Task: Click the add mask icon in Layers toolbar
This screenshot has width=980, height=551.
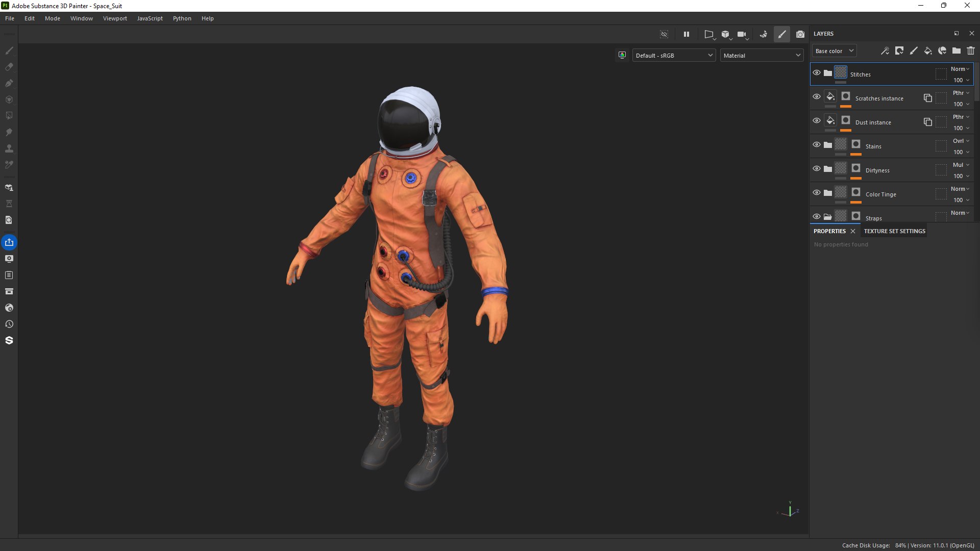Action: (899, 51)
